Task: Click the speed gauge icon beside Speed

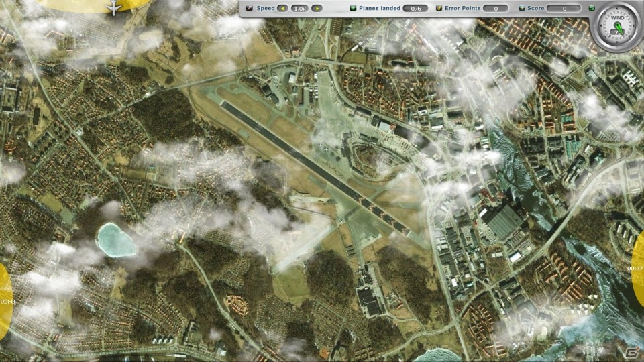Action: point(249,8)
